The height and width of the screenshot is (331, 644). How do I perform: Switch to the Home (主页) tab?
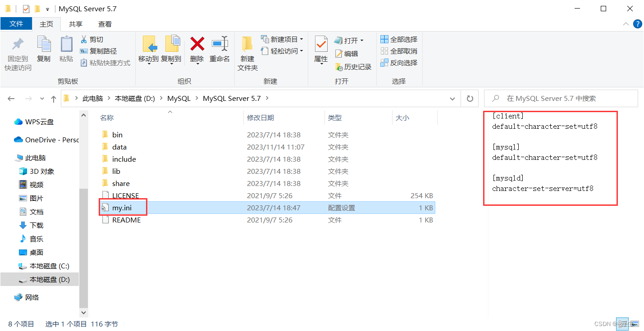pyautogui.click(x=46, y=24)
